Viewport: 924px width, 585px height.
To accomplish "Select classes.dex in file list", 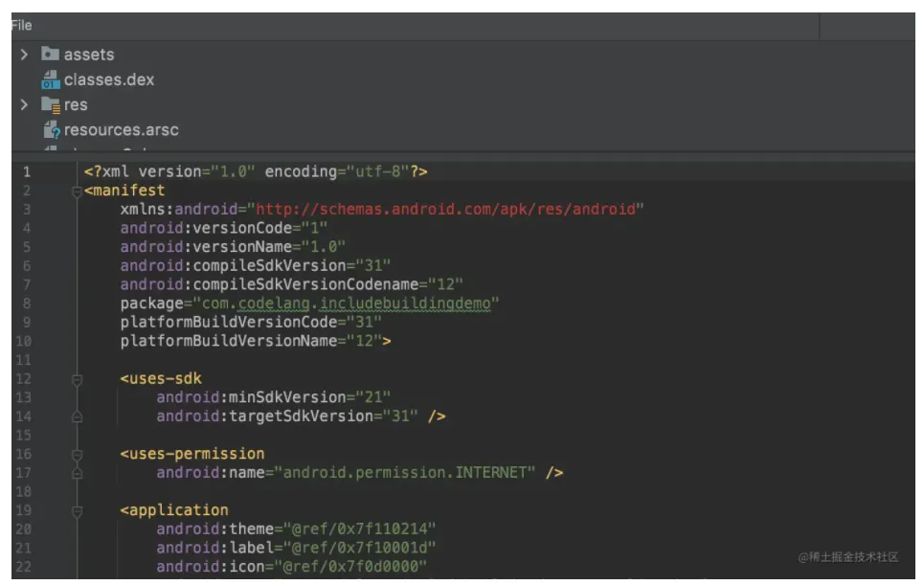I will [109, 79].
